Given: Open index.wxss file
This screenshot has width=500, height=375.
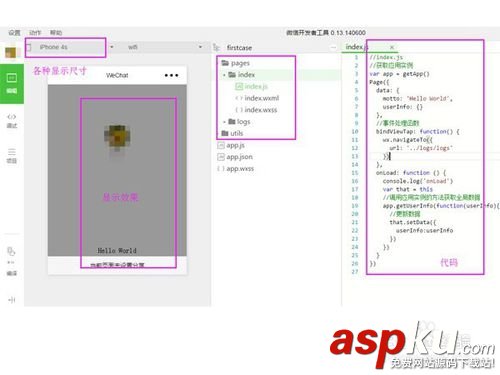Looking at the screenshot, I should 256,110.
